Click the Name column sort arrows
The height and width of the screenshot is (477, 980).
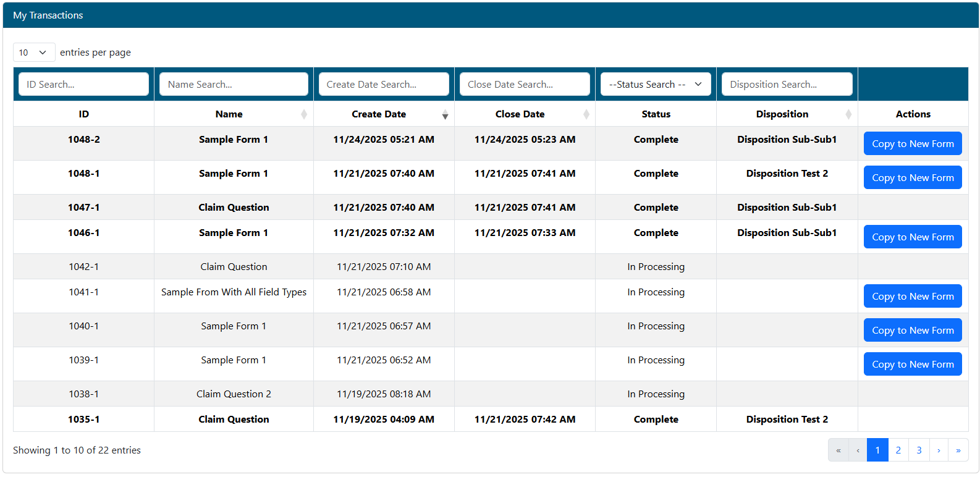click(x=304, y=114)
